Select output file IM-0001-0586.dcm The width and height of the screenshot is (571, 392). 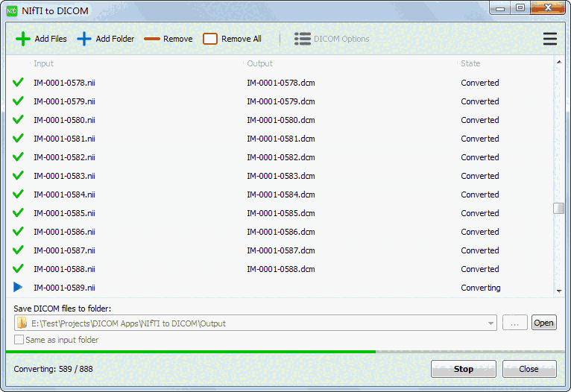[x=281, y=232]
